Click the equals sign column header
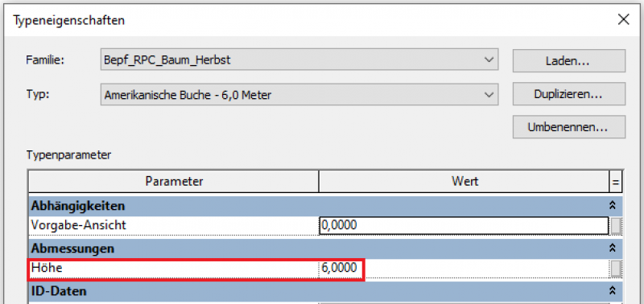 (x=616, y=181)
